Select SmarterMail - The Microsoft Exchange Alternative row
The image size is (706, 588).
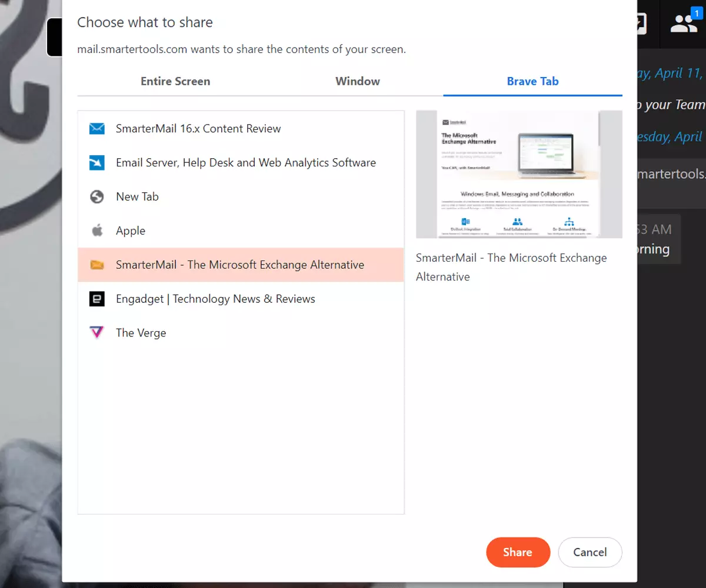pos(241,265)
